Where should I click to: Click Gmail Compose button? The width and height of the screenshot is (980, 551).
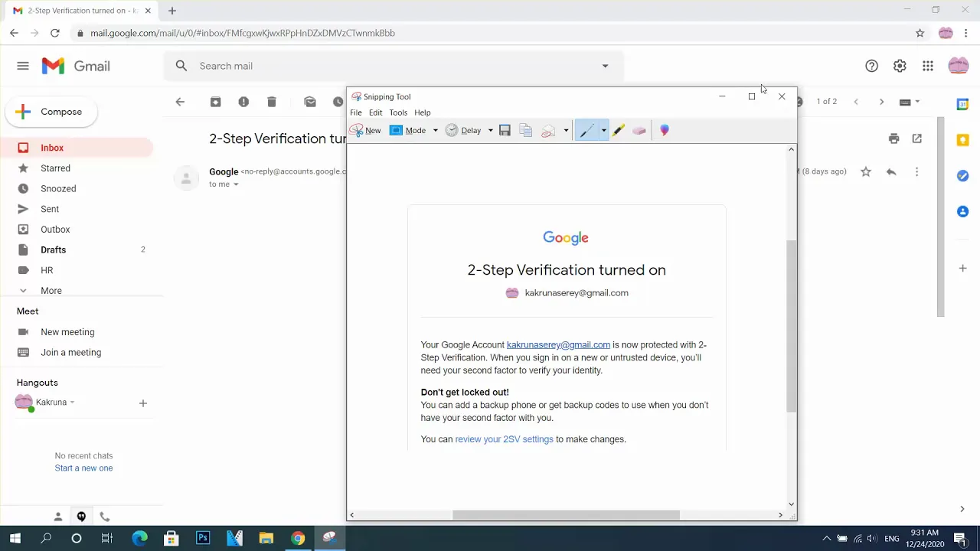51,112
